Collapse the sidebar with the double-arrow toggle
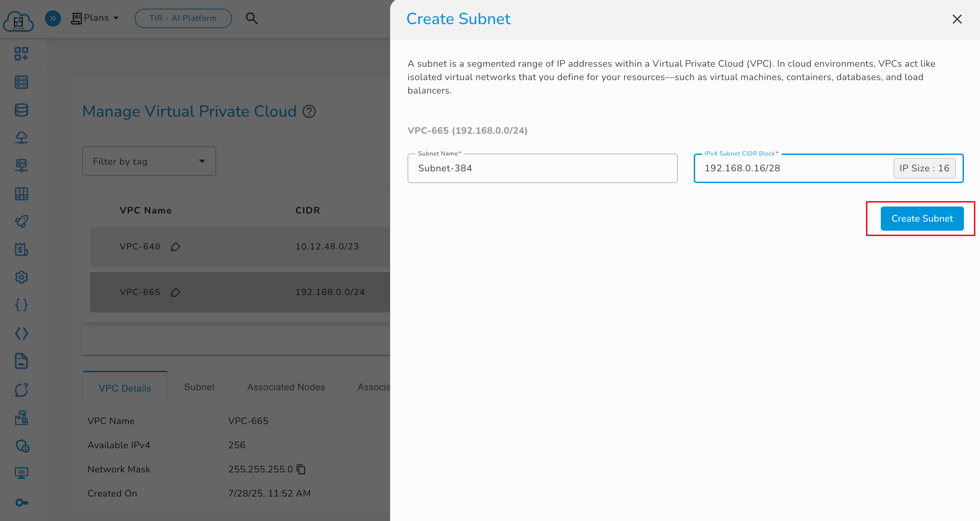The height and width of the screenshot is (521, 980). coord(53,18)
